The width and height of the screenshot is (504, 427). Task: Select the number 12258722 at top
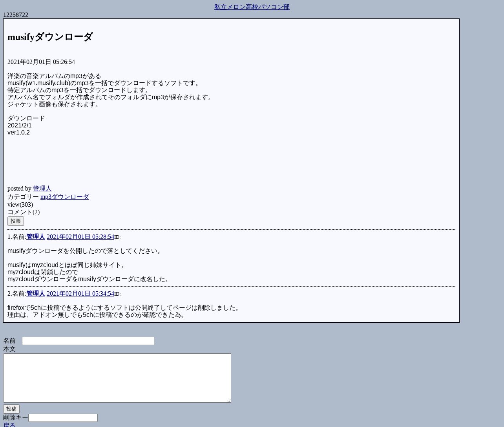click(x=16, y=15)
